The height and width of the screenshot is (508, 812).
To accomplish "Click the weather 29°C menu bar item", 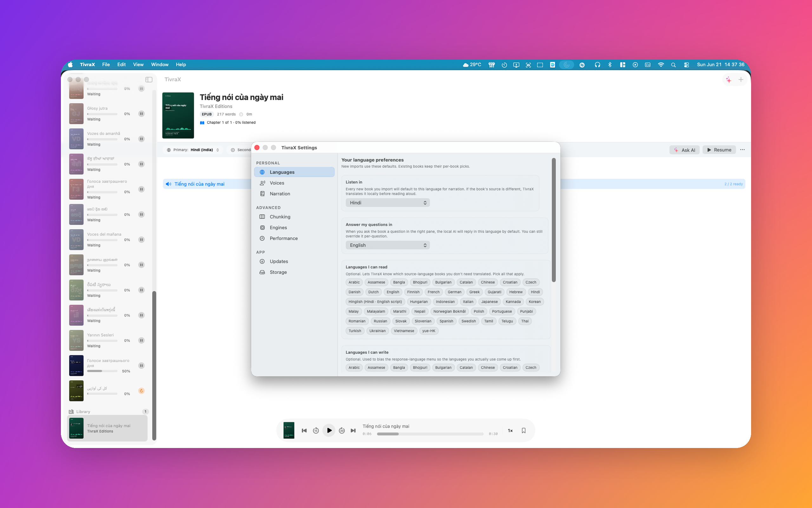I will tap(472, 65).
